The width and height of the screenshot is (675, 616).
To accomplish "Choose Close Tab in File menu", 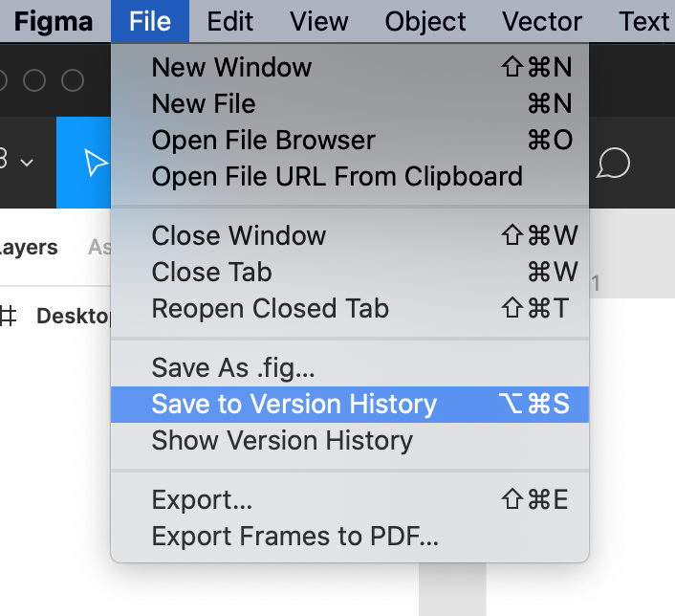I will (211, 272).
